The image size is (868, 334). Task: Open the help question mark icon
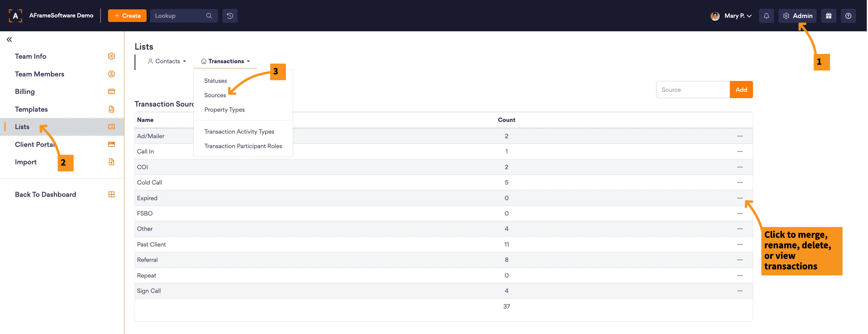(x=848, y=16)
